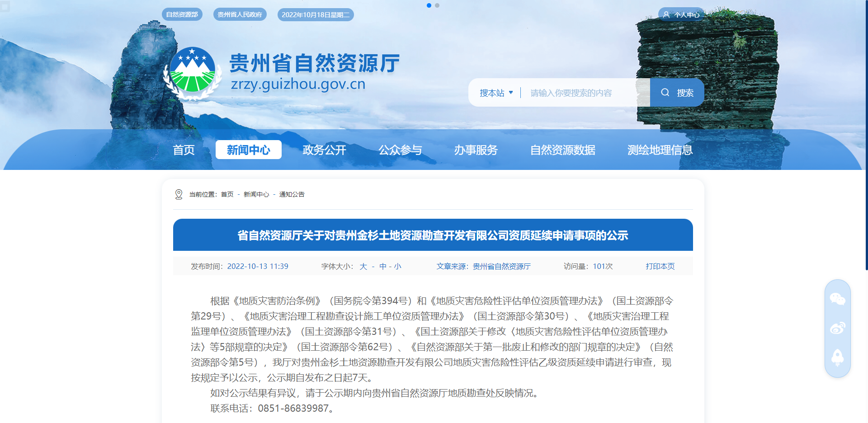Select the first carousel indicator dot
Screen dimensions: 868x423
tap(429, 5)
